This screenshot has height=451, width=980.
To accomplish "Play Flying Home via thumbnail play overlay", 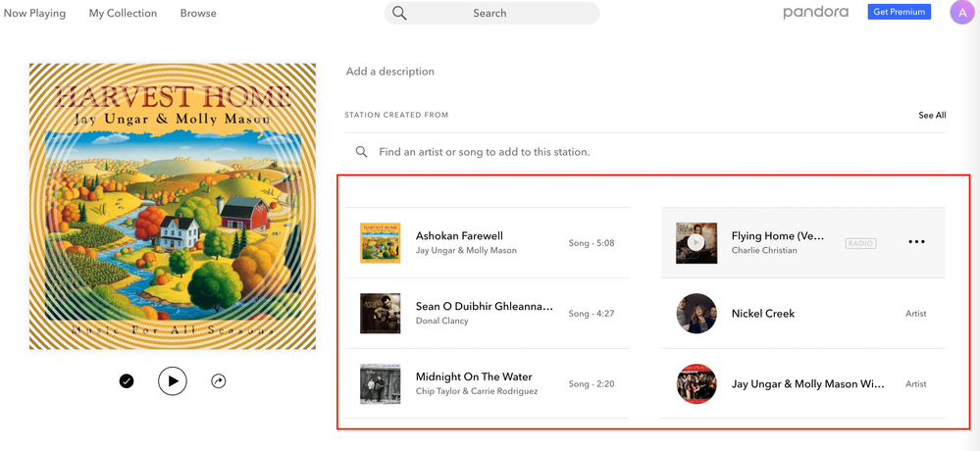I will tap(696, 243).
